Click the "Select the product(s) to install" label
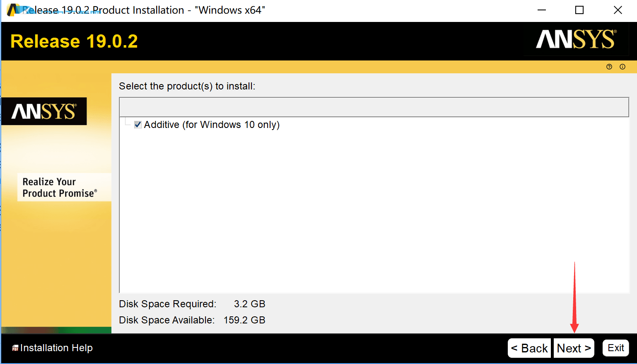 click(x=187, y=86)
